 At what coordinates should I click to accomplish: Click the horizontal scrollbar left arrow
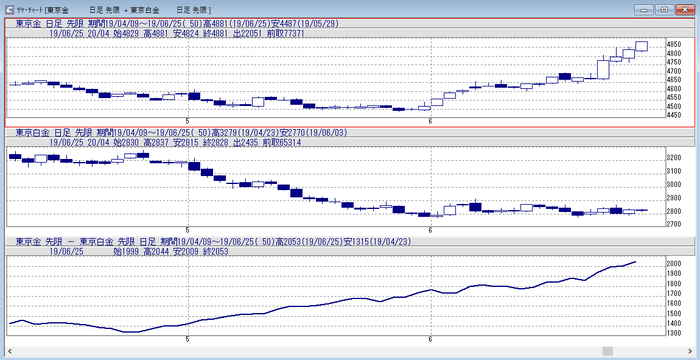point(9,351)
